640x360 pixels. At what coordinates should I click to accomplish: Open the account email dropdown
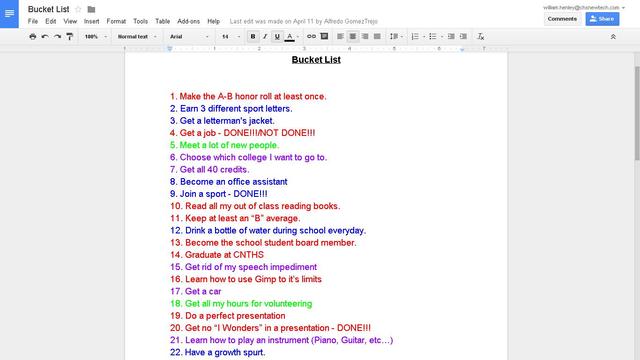click(584, 7)
